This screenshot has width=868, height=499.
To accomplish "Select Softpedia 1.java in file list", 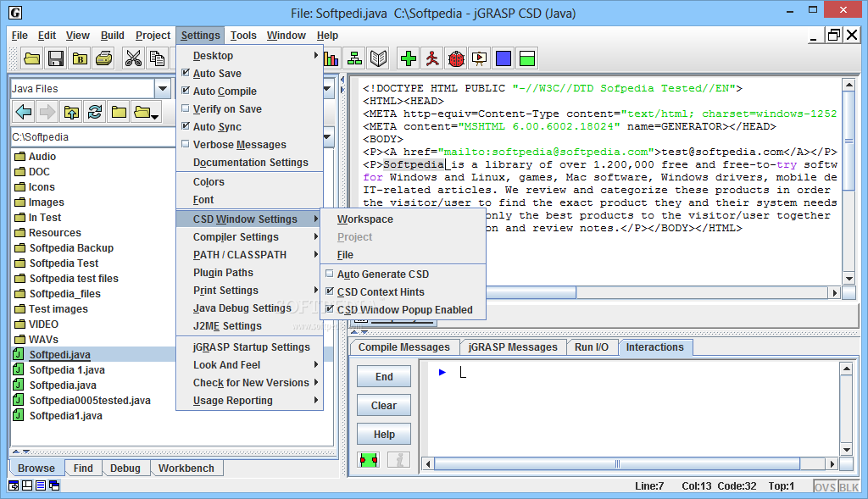I will click(67, 369).
